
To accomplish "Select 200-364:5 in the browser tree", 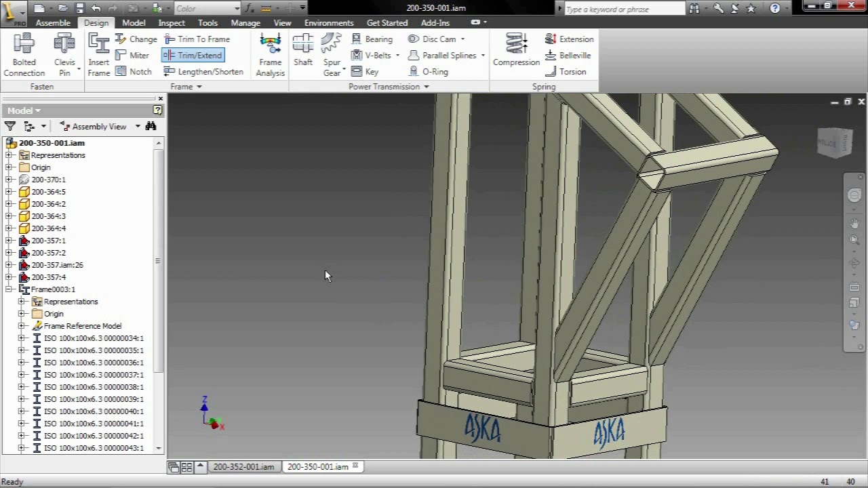I will tap(48, 192).
